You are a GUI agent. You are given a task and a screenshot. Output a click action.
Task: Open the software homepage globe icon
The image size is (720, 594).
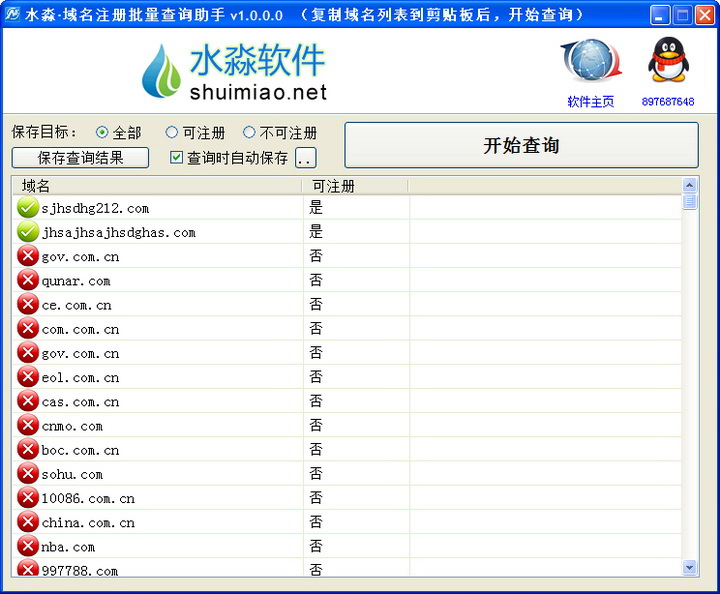(x=591, y=62)
